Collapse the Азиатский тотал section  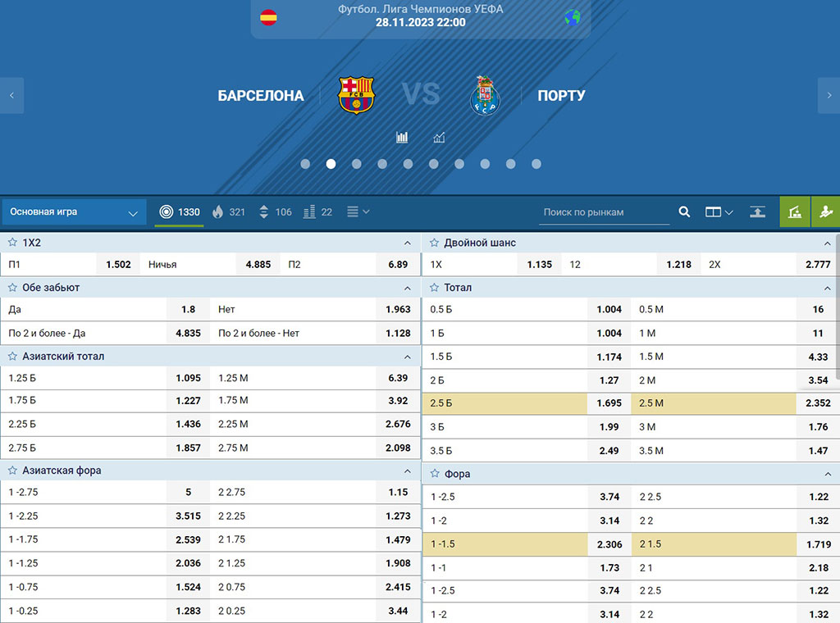[x=408, y=357]
